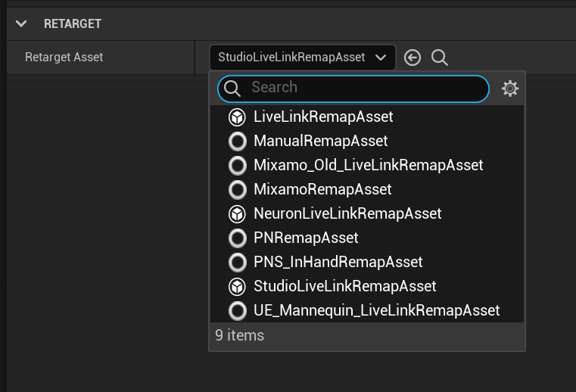Select LiveLinkRemapAsset from the list
Viewport: 576px width, 392px height.
pyautogui.click(x=367, y=117)
